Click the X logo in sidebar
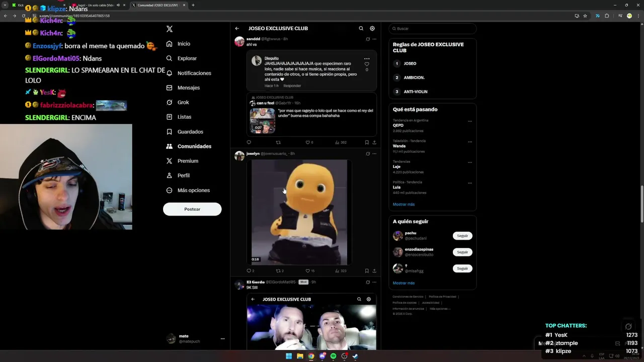This screenshot has height=362, width=644. (x=170, y=29)
